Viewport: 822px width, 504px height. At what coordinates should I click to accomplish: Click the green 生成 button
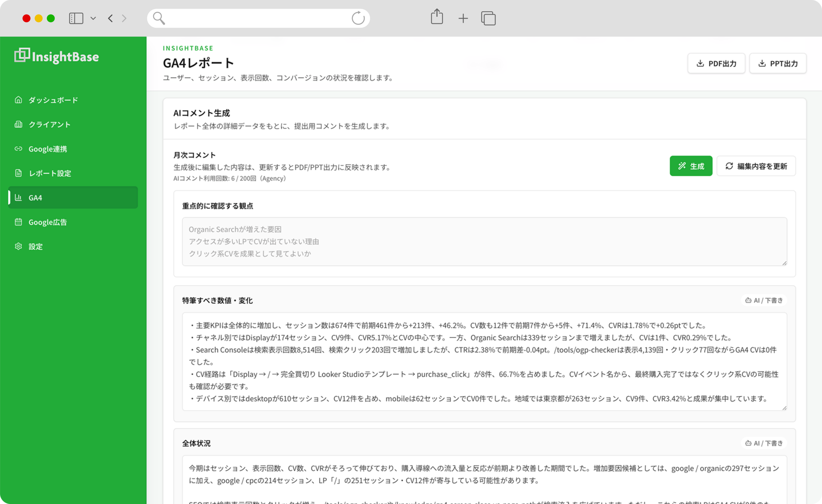pyautogui.click(x=691, y=166)
